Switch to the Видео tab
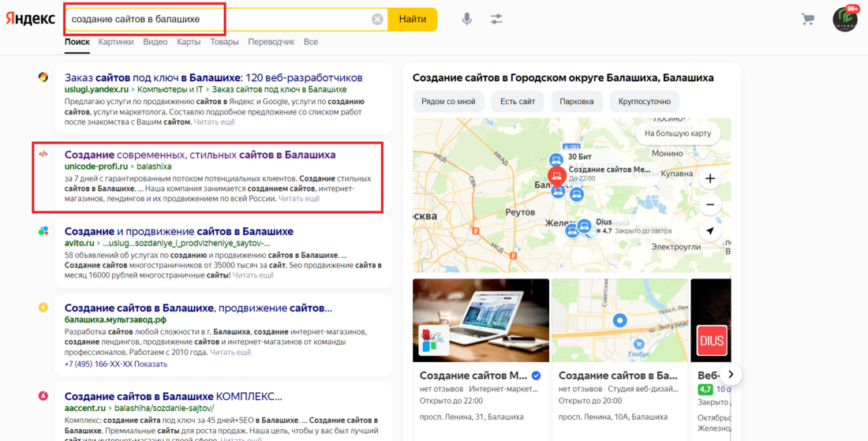868x441 pixels. coord(155,42)
